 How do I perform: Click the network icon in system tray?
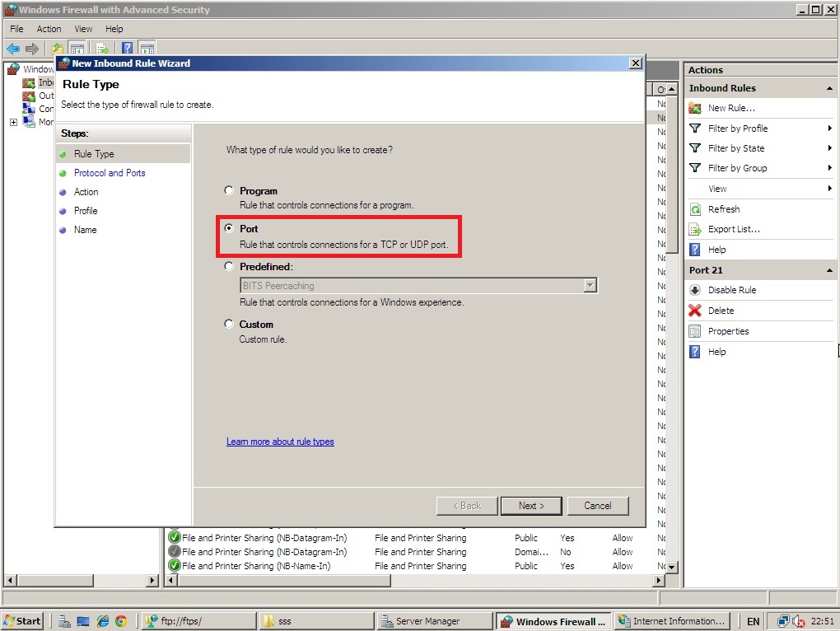(783, 621)
